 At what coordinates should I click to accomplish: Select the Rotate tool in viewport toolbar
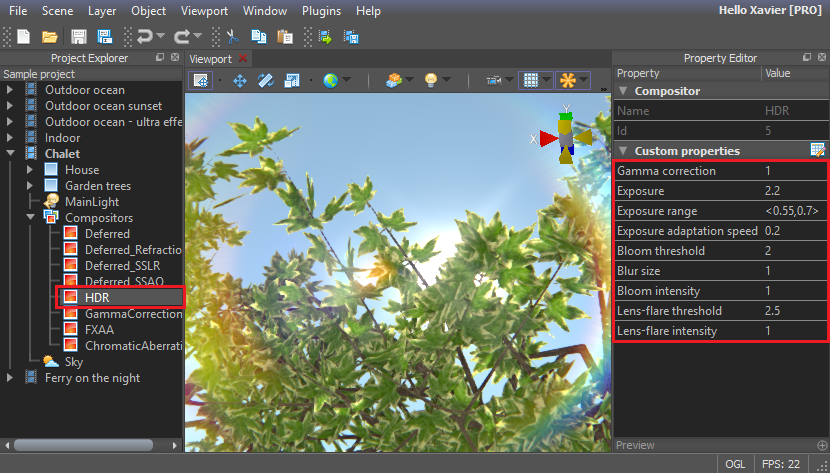(266, 80)
